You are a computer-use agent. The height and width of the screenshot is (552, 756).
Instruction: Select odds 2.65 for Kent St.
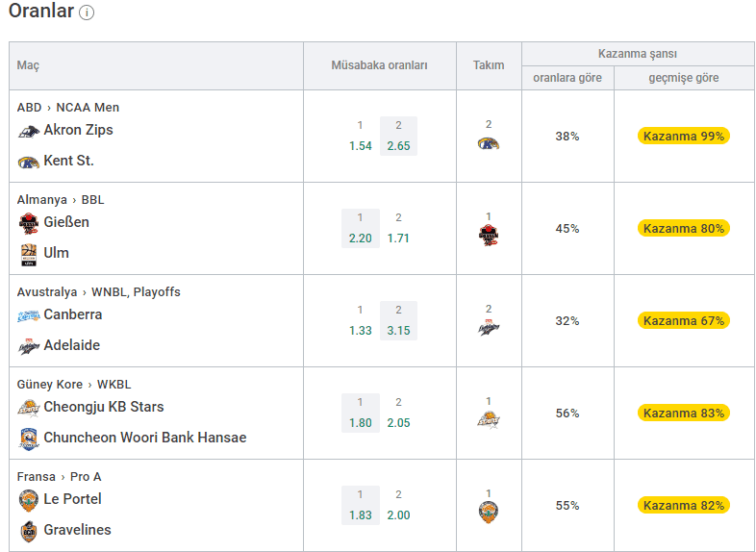point(398,136)
